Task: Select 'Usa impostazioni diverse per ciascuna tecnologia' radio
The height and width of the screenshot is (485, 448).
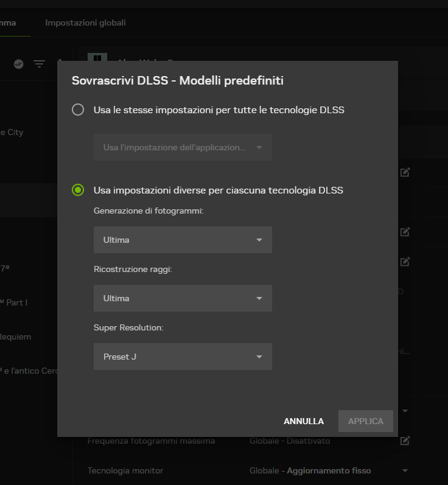Action: 78,190
